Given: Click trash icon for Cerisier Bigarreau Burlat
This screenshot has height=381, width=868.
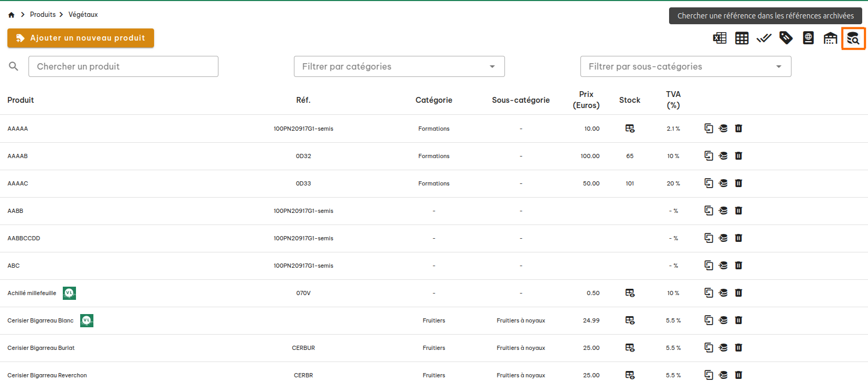Looking at the screenshot, I should click(x=738, y=348).
